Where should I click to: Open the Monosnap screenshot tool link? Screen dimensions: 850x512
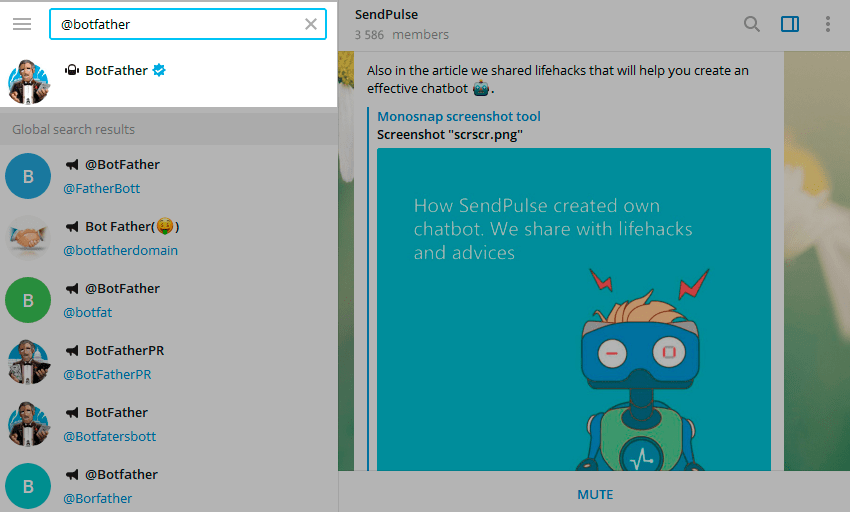(x=459, y=116)
